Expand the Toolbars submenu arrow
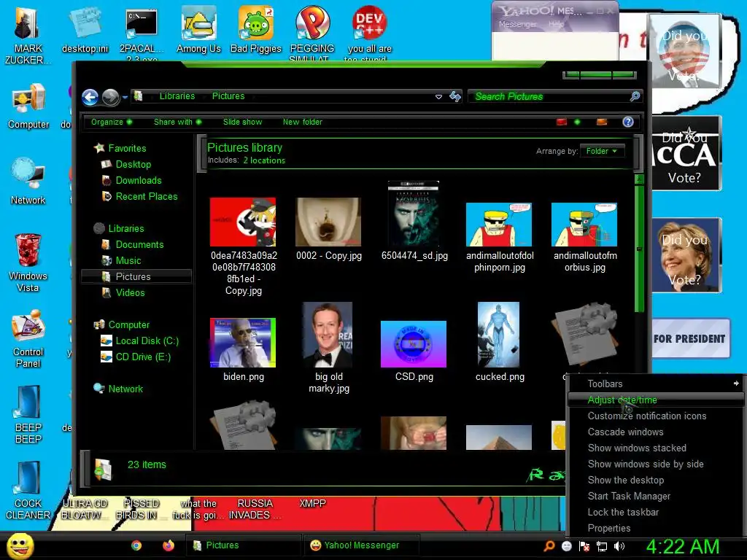747x560 pixels. pyautogui.click(x=736, y=384)
